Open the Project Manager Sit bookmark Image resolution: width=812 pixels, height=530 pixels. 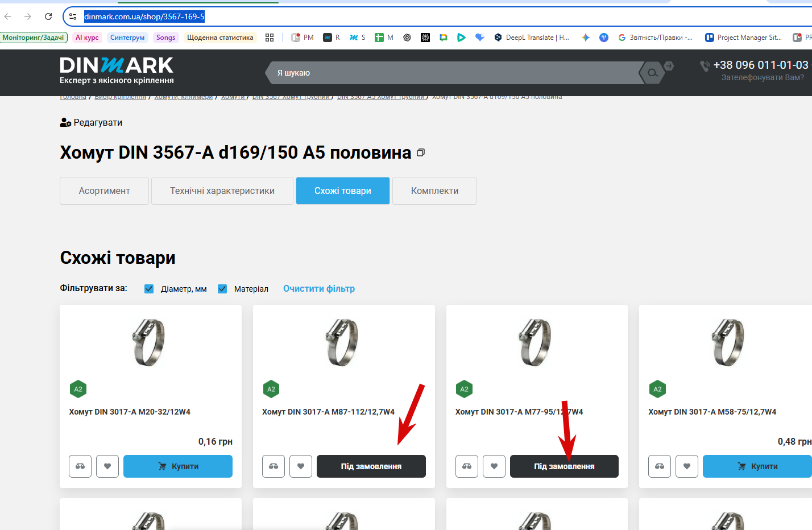pos(744,38)
